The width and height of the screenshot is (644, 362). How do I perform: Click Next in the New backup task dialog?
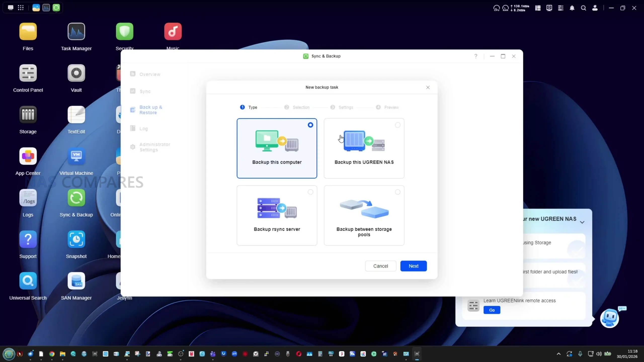click(x=413, y=266)
